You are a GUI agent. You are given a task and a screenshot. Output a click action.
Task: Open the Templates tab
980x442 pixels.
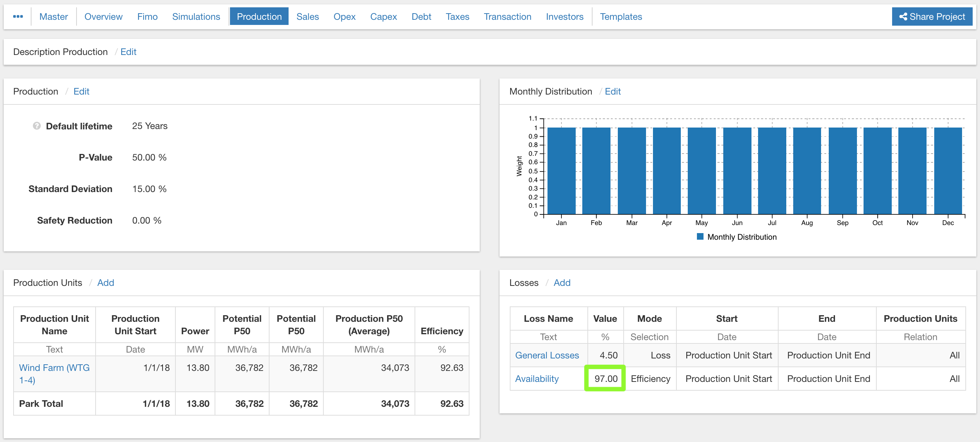pyautogui.click(x=620, y=16)
